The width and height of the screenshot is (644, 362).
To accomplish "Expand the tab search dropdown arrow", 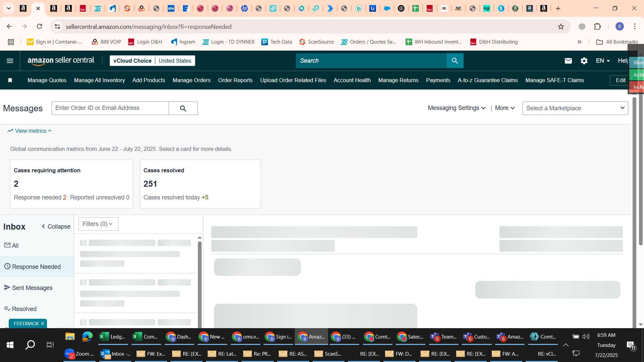I will (9, 8).
